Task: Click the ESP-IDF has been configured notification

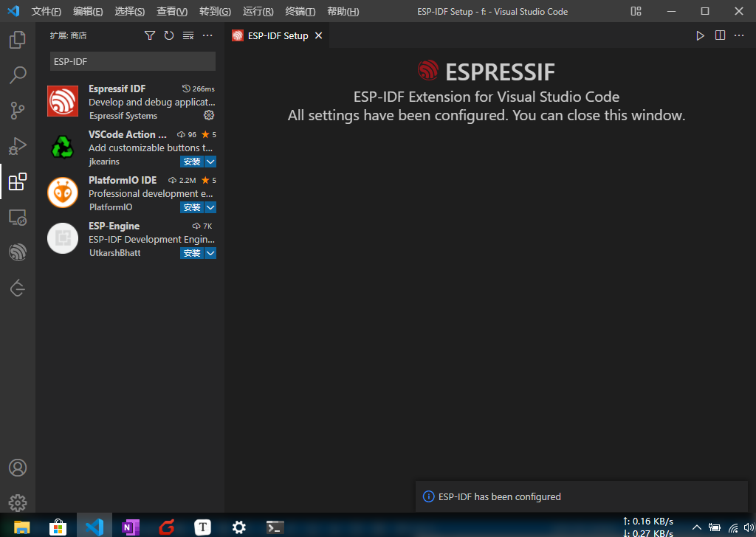Action: [x=581, y=496]
